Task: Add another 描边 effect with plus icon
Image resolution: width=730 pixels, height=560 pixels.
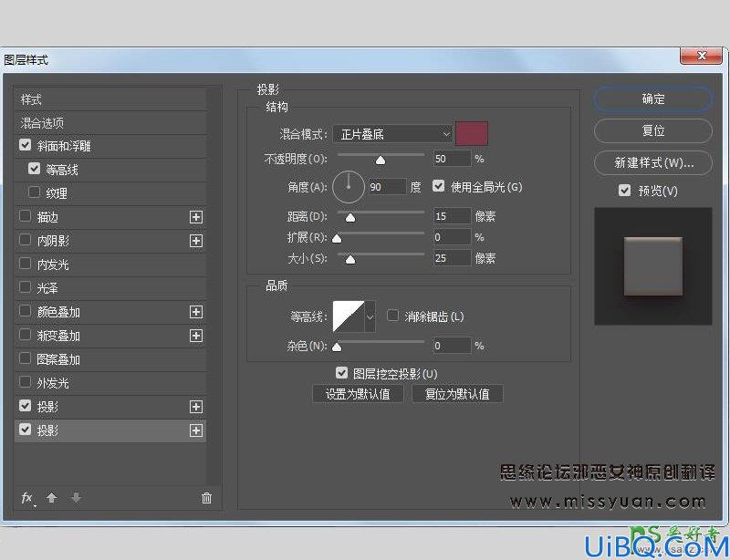Action: 196,217
